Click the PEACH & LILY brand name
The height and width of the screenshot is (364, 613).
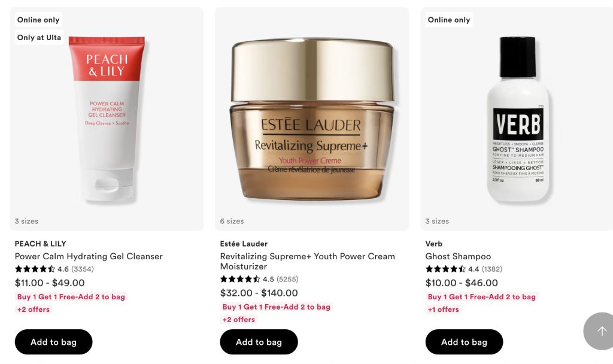40,244
